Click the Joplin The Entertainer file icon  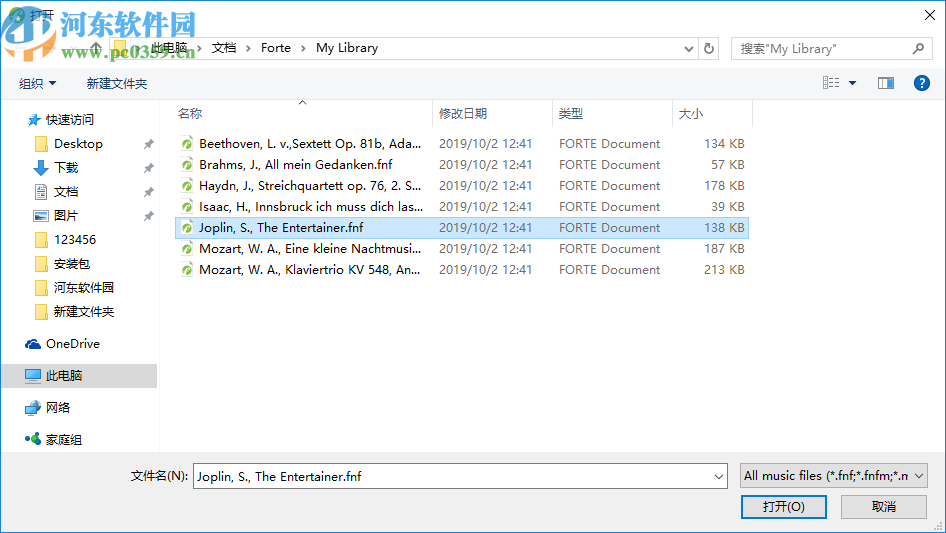click(187, 228)
